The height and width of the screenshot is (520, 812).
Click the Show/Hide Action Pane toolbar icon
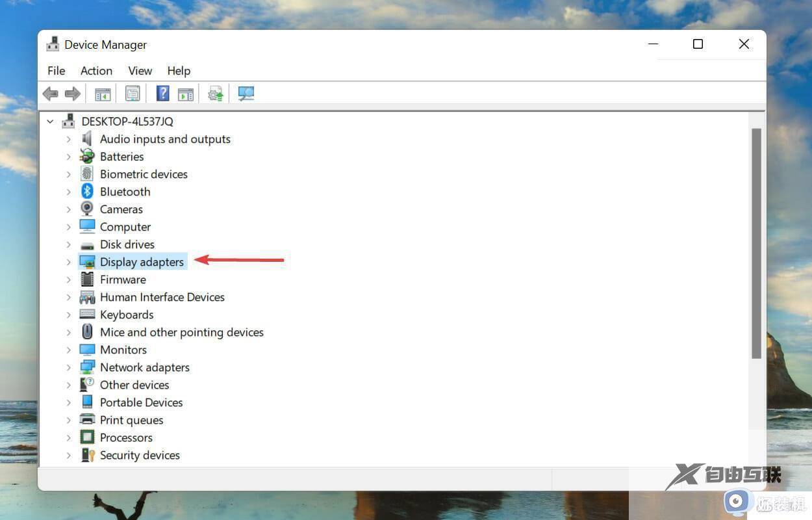(x=186, y=93)
